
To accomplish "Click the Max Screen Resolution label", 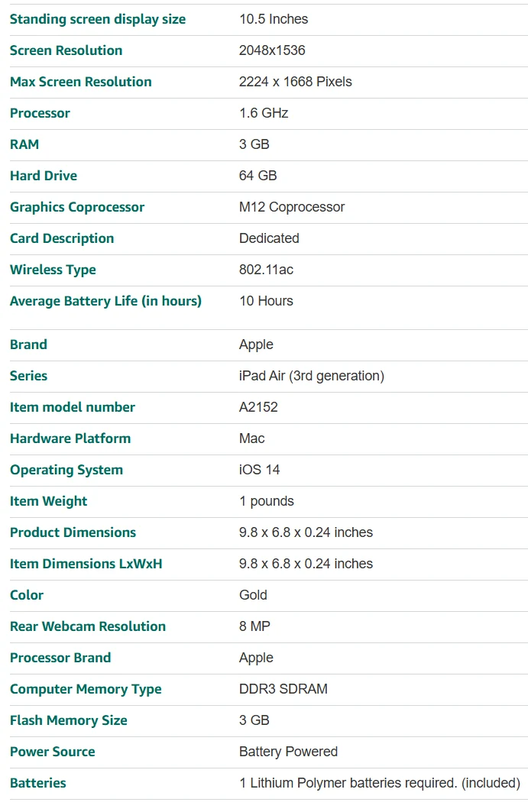I will point(81,82).
